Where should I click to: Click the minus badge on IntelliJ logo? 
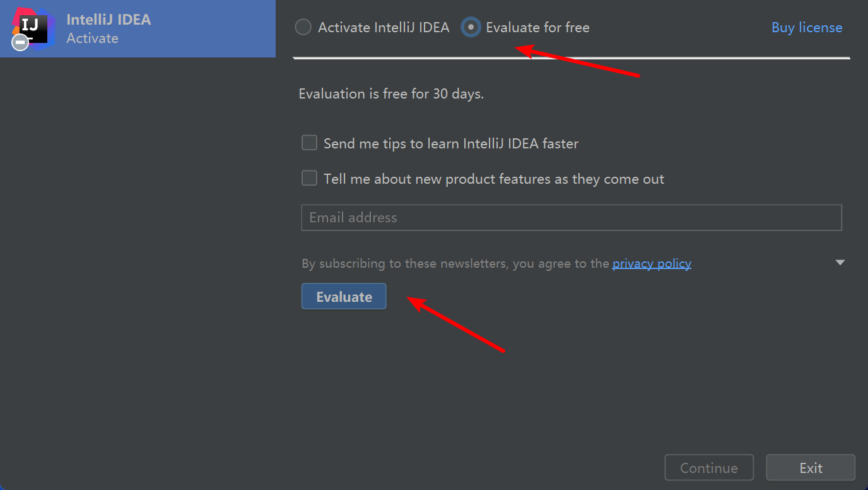(20, 42)
